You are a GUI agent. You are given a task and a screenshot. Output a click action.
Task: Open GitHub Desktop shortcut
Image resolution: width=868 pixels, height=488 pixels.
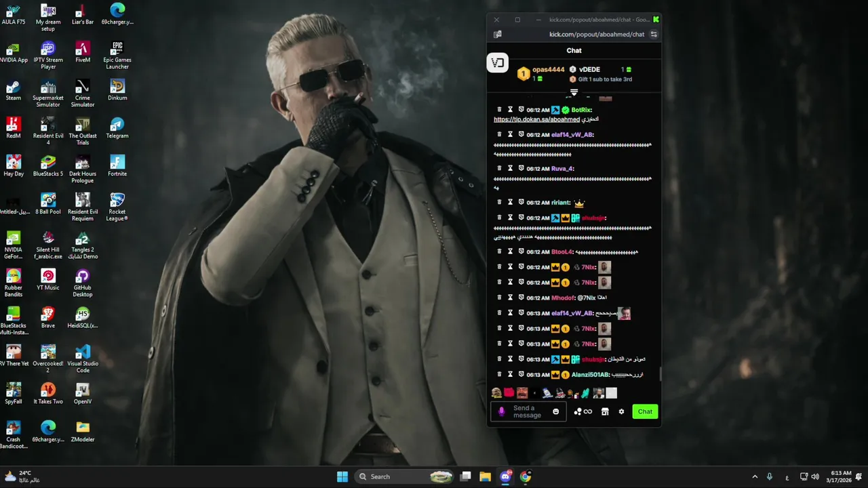pos(83,283)
